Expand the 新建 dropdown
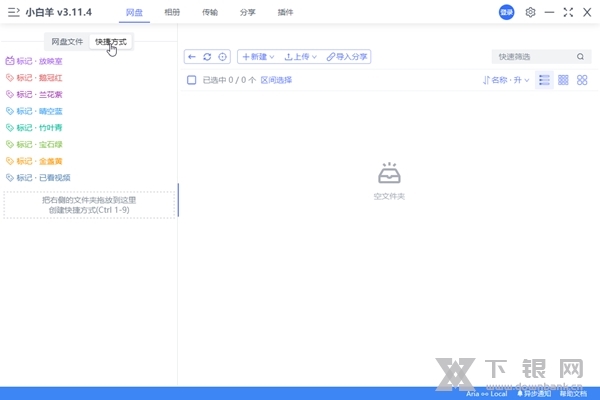 click(x=258, y=57)
